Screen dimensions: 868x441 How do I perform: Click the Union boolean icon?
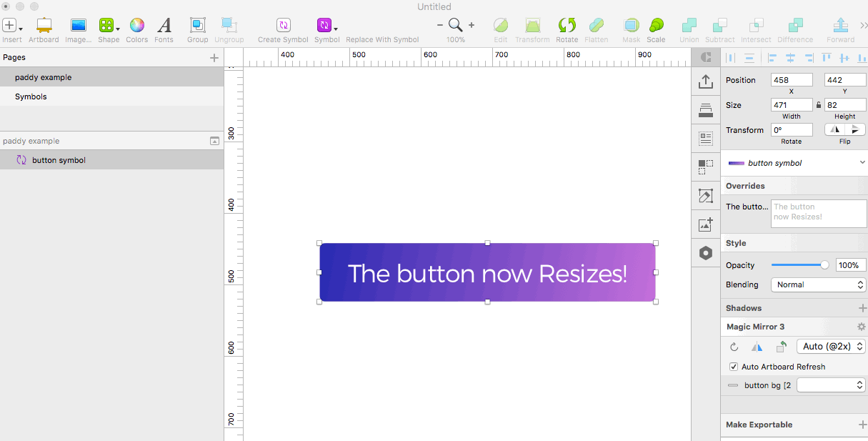tap(689, 26)
